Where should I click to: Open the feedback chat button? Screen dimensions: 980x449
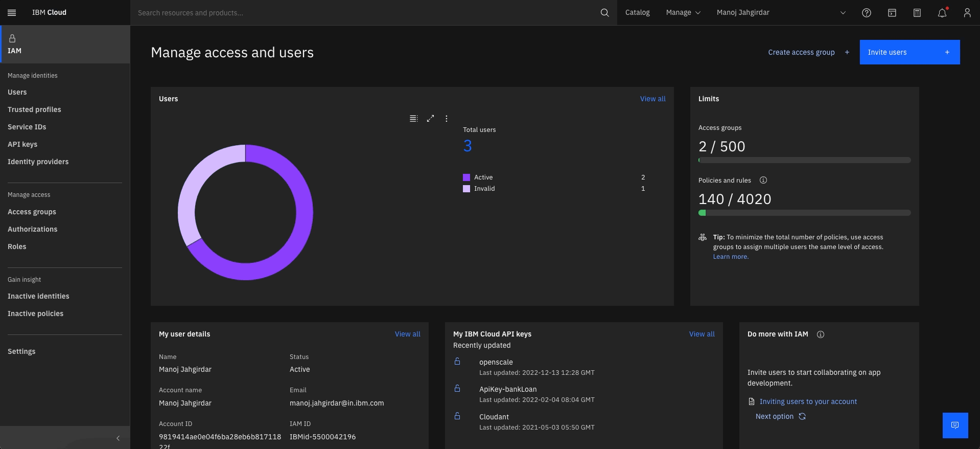[955, 425]
